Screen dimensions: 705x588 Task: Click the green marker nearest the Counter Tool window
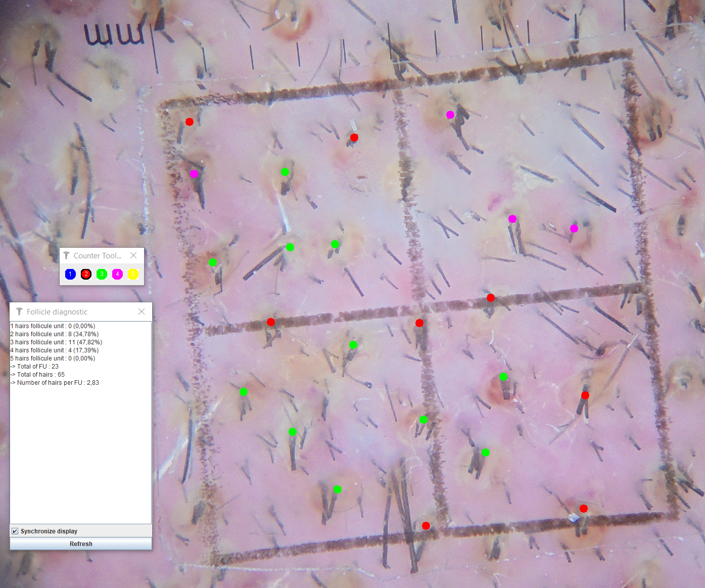pyautogui.click(x=213, y=262)
